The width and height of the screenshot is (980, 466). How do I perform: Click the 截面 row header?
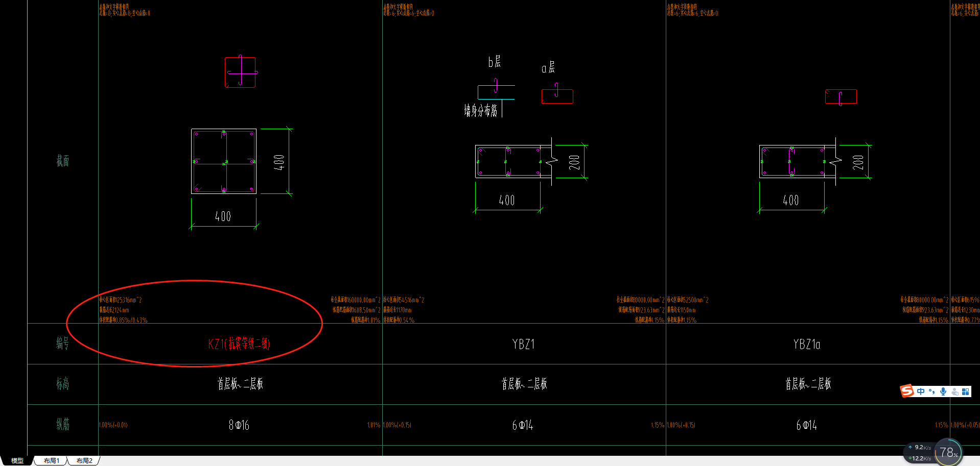(63, 161)
